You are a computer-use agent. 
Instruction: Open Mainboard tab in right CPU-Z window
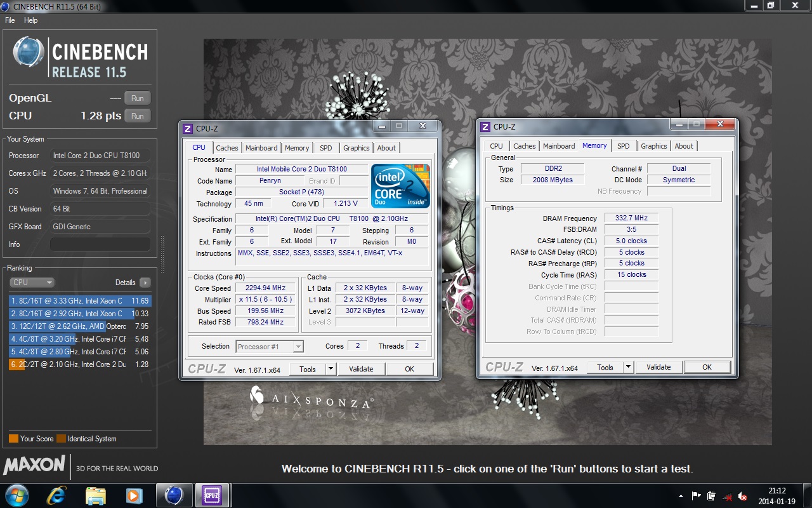[x=559, y=146]
